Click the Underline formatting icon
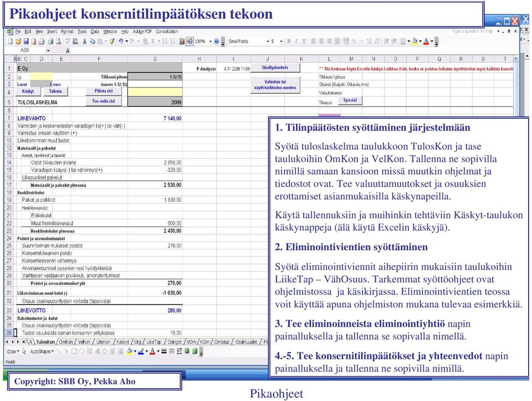The image size is (532, 401). click(x=304, y=41)
